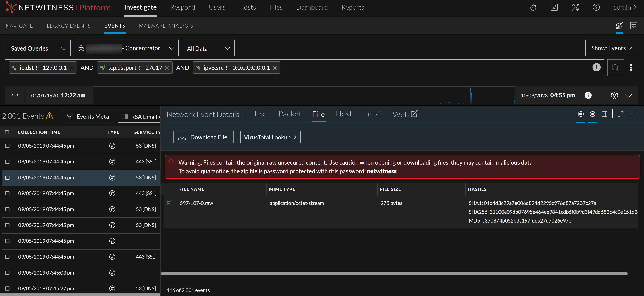Viewport: 644px width, 296px height.
Task: Open the Show: Events dropdown
Action: [x=611, y=48]
